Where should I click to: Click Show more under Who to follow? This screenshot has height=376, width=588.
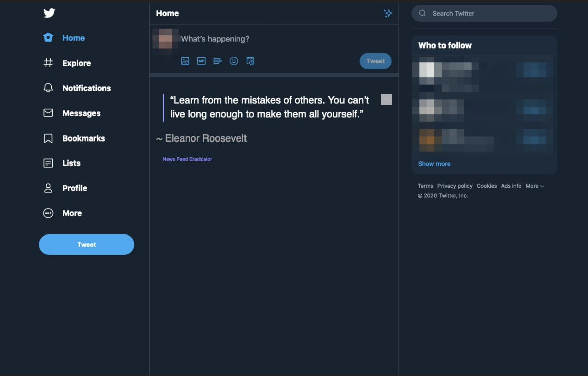click(x=434, y=164)
